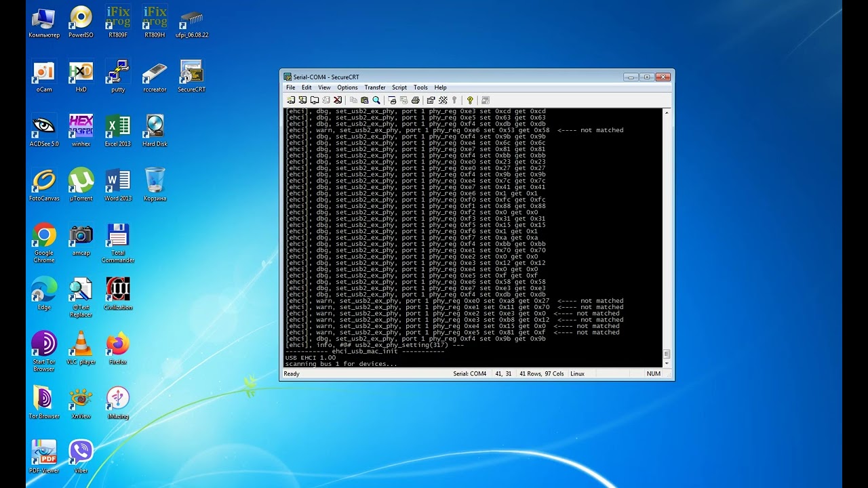Screen dimensions: 868x488
Task: Click the terminal scrollbar up arrow
Action: 667,112
